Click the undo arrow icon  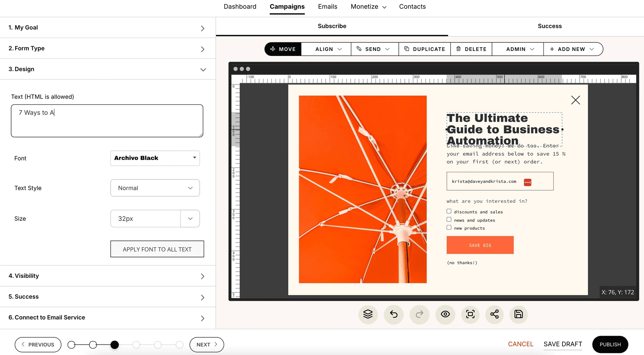point(394,314)
